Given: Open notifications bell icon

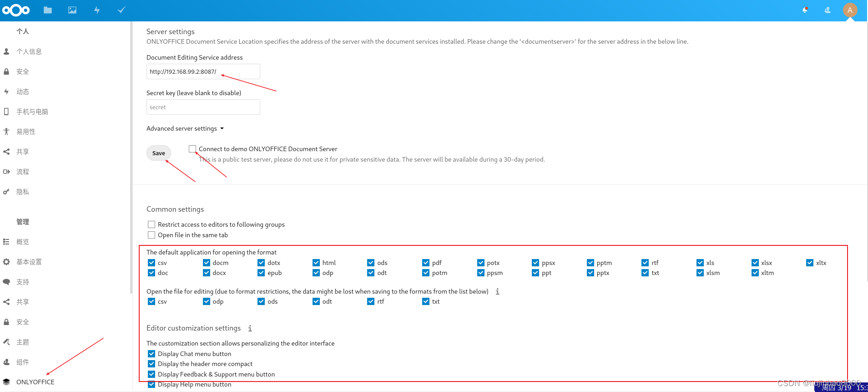Looking at the screenshot, I should coord(805,10).
